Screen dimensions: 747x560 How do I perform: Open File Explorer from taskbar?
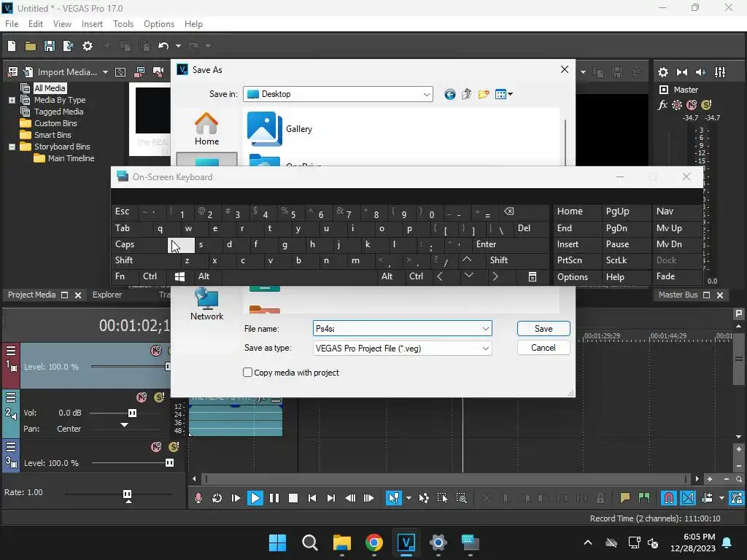click(342, 542)
